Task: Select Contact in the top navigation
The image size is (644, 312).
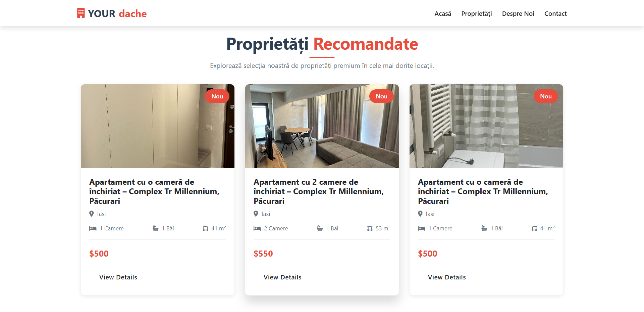Action: click(555, 14)
